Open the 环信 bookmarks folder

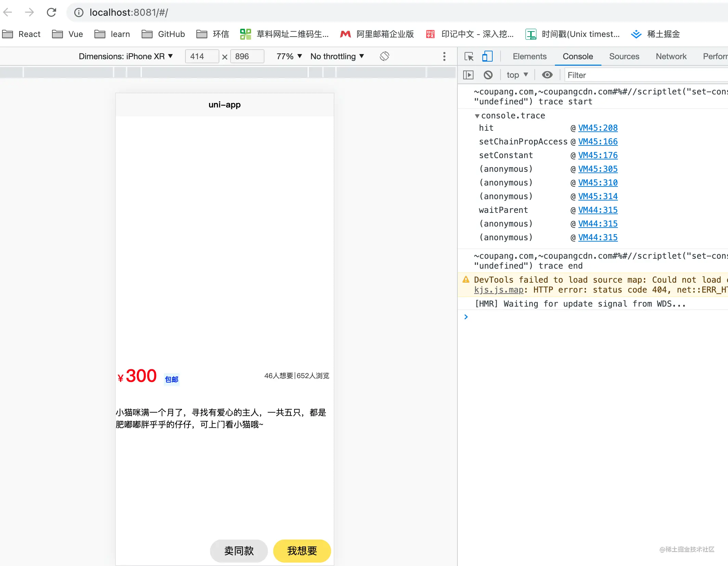[213, 34]
